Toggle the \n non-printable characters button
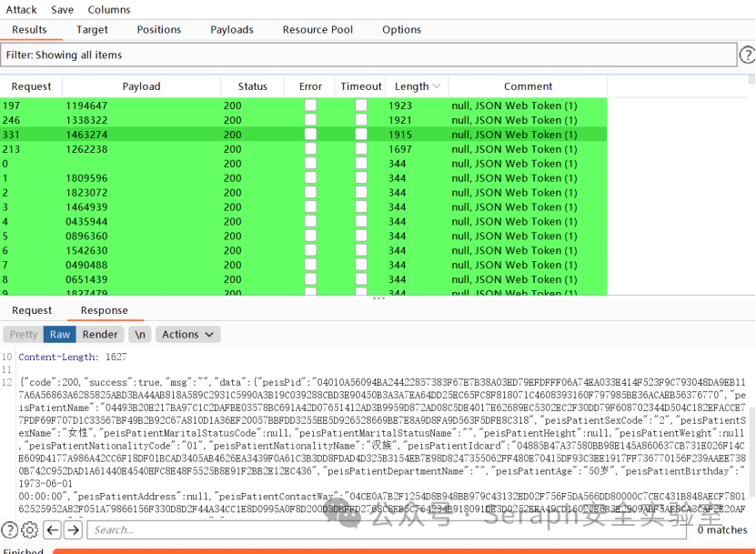 (x=140, y=334)
